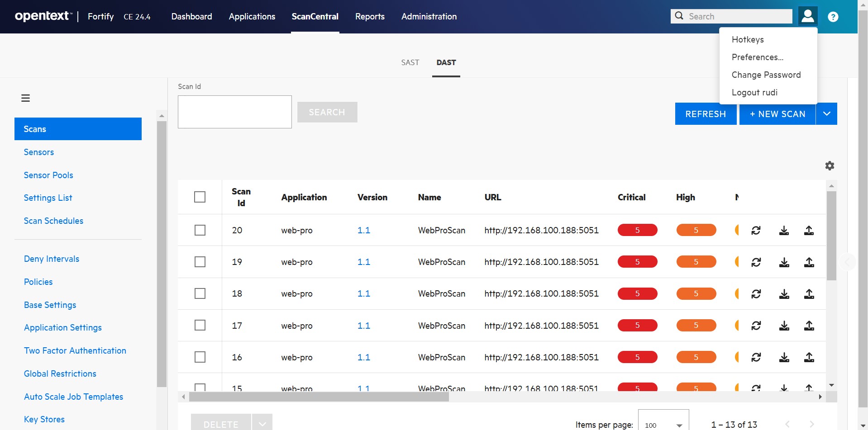The image size is (868, 430).
Task: Expand the New Scan dropdown arrow
Action: click(x=826, y=114)
